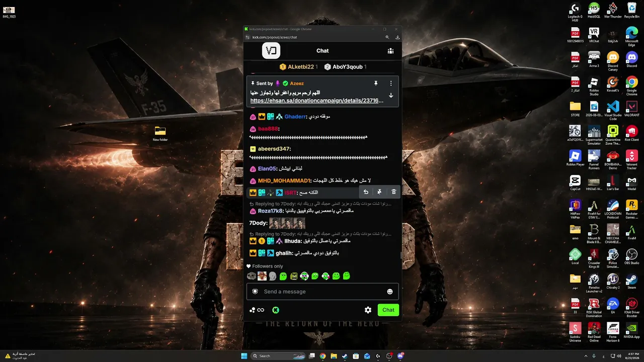
Task: Click Chrome zoom magnifier icon in address bar
Action: [x=387, y=37]
